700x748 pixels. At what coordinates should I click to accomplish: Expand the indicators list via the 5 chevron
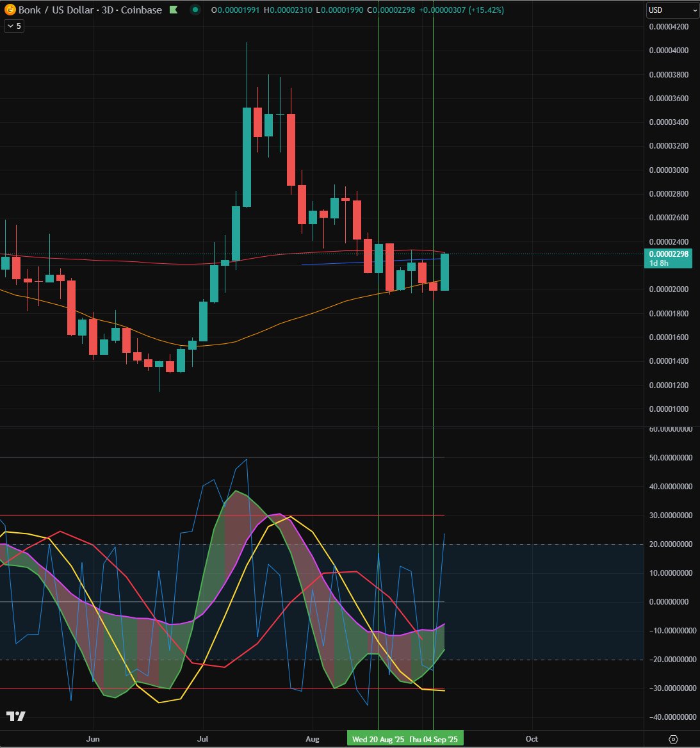(x=13, y=26)
